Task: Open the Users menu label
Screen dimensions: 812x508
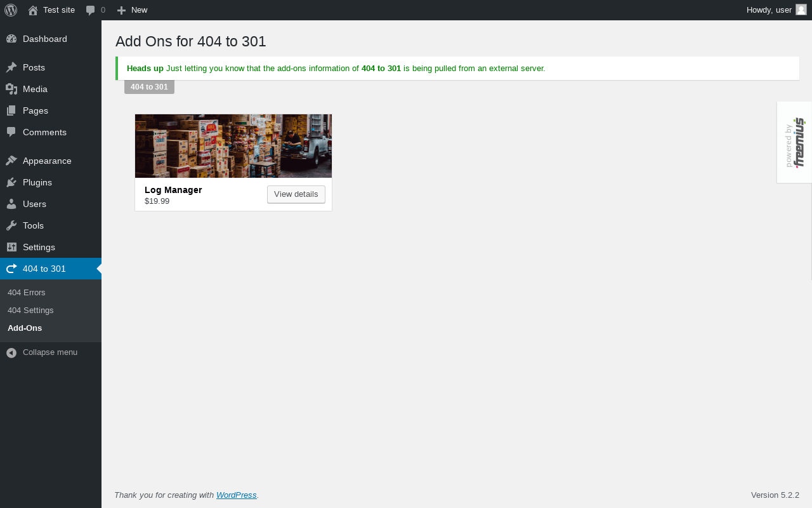Action: tap(34, 204)
